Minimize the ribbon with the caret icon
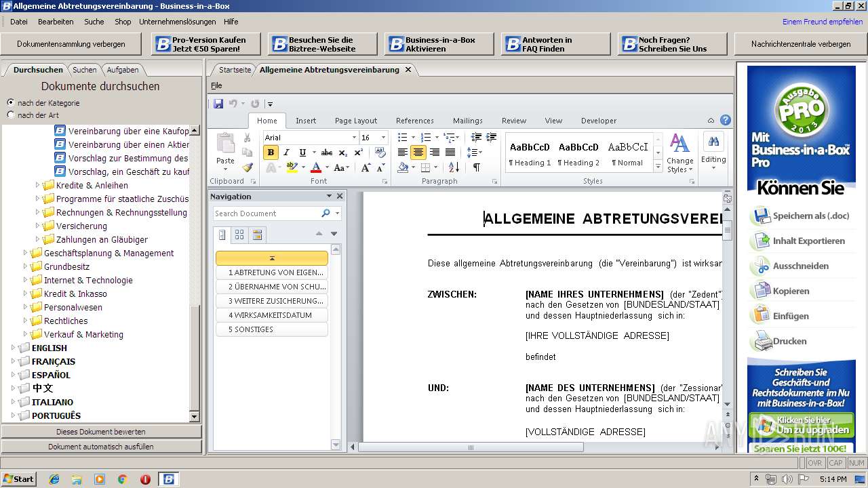Screen dimensions: 868x488 tap(711, 120)
